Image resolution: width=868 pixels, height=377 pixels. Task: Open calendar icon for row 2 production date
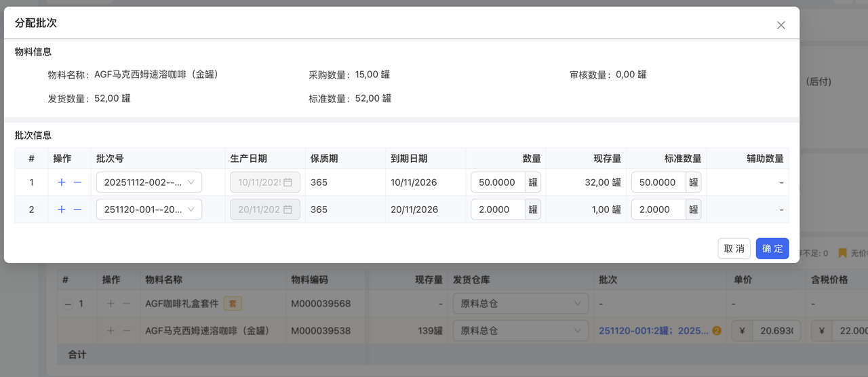tap(288, 210)
